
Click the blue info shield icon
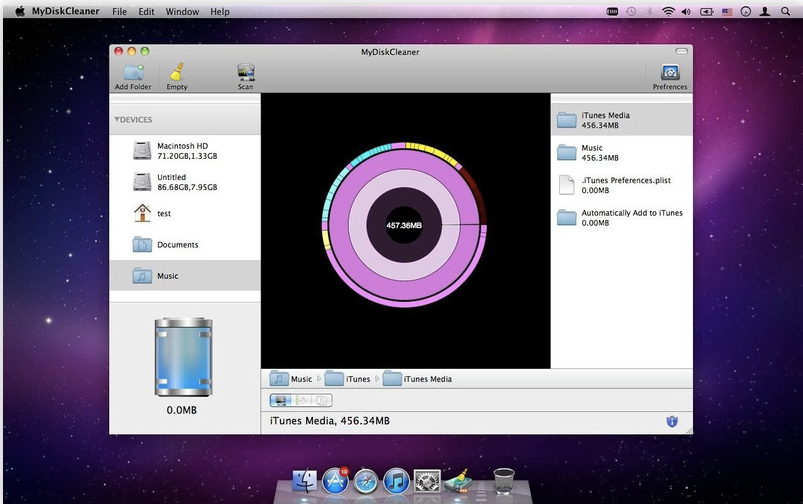[x=672, y=421]
